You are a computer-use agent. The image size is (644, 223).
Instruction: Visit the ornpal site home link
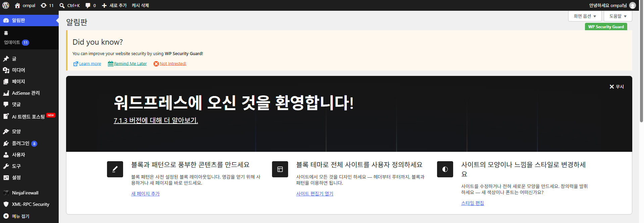(x=25, y=5)
